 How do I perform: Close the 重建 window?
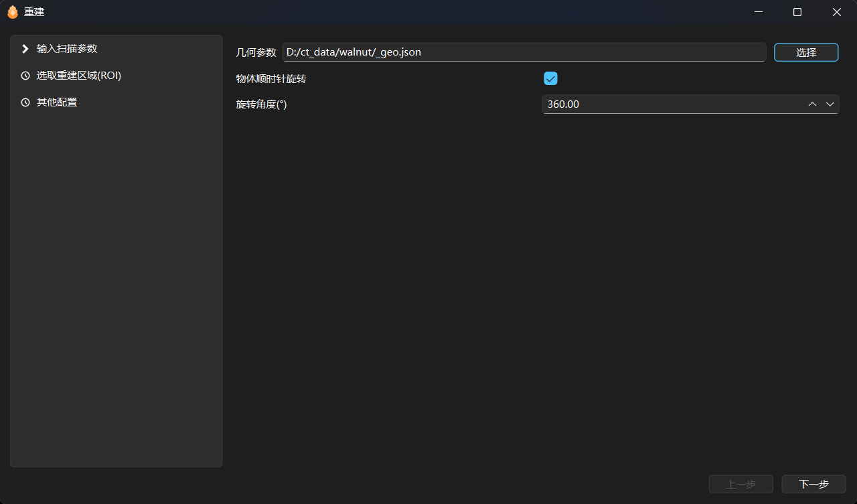(x=836, y=12)
